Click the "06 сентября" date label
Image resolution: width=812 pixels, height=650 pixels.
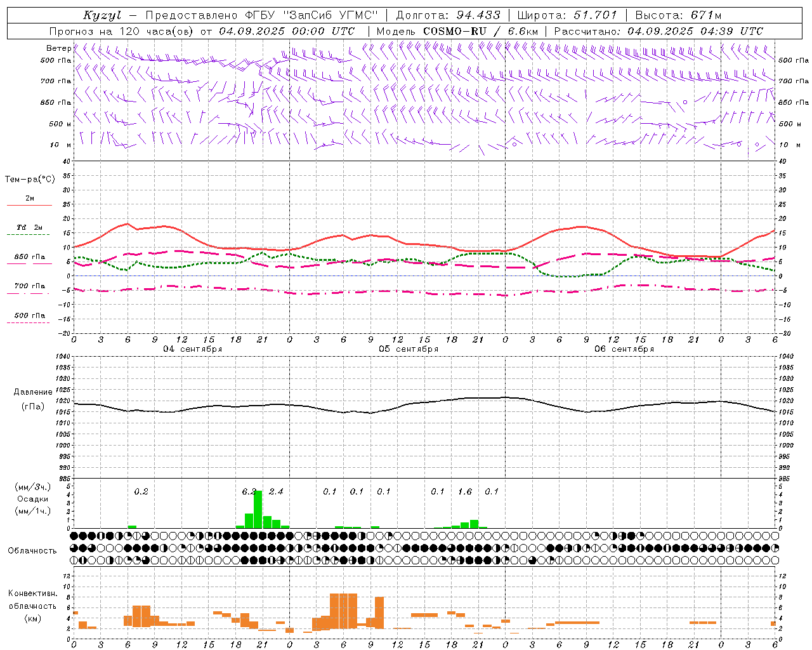[624, 349]
